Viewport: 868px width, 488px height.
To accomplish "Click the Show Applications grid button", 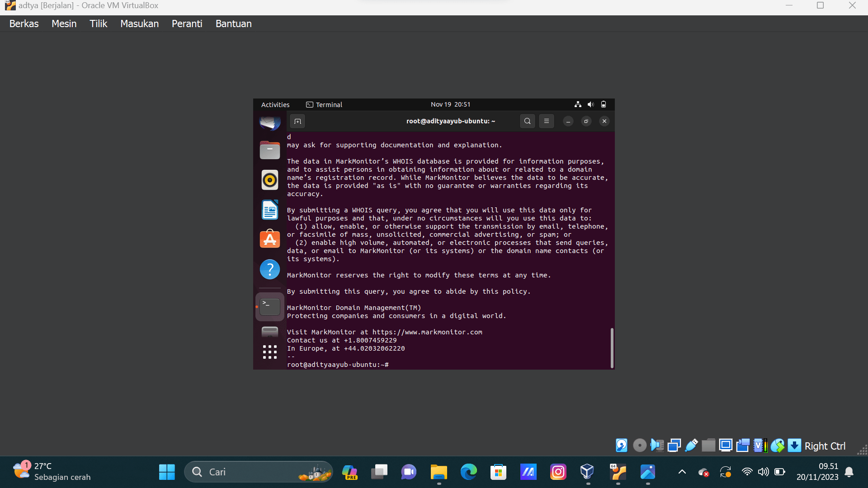I will pos(270,352).
